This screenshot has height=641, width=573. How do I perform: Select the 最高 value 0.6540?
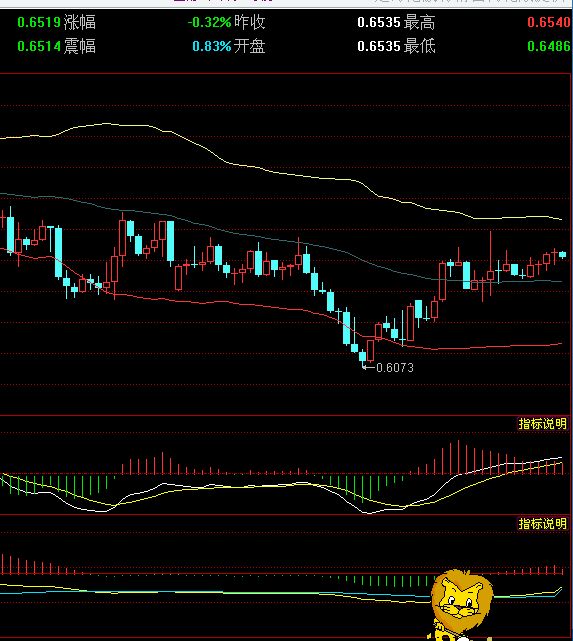click(548, 22)
